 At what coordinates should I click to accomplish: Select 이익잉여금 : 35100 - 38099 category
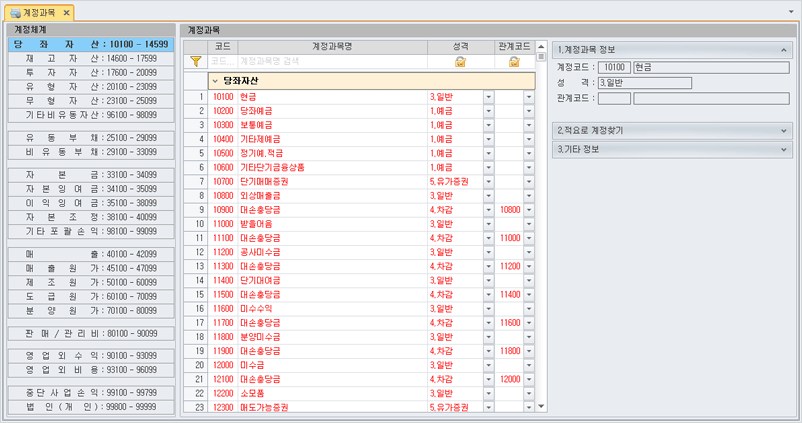point(91,203)
